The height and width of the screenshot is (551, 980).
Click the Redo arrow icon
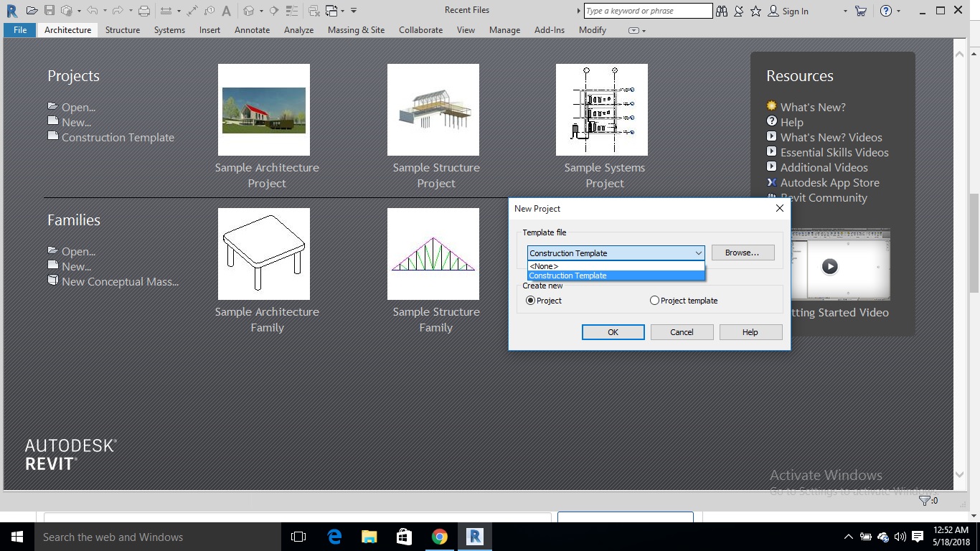[x=118, y=11]
